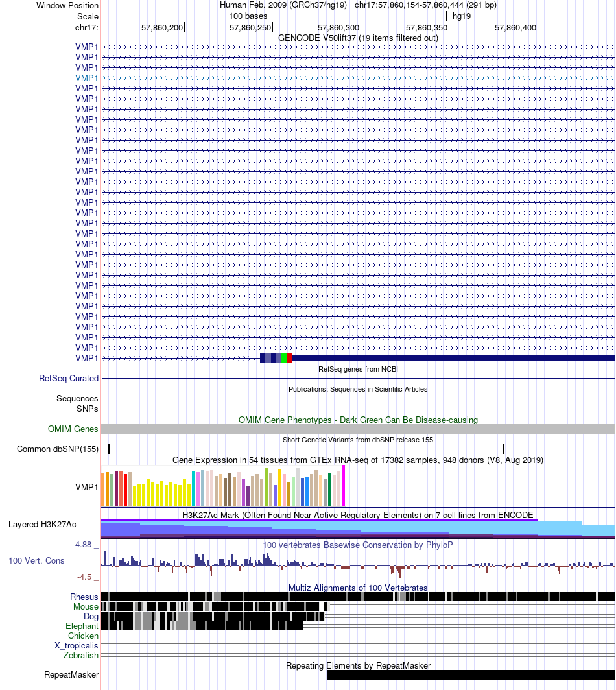Viewport: 616px width, 690px height.
Task: Click the Common dbSNP(155) track label
Action: coord(58,449)
